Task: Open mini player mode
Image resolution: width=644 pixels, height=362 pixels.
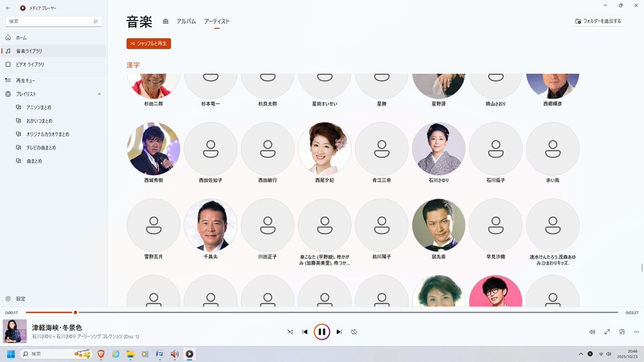Action: [x=622, y=332]
